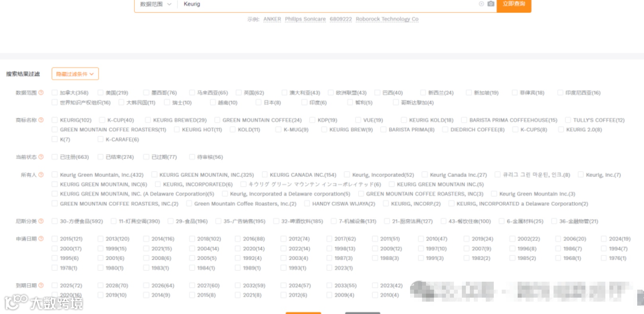Try the Philips Sonicare example link
This screenshot has width=644, height=314.
(x=305, y=19)
